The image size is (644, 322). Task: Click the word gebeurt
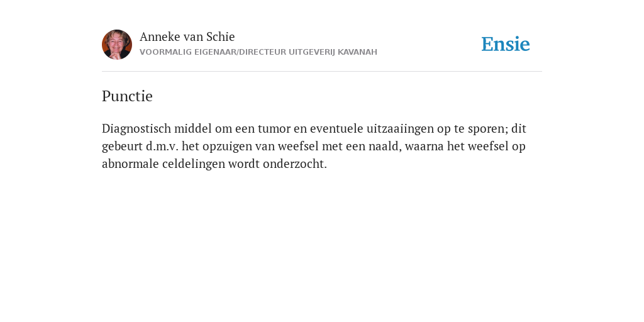tap(122, 147)
